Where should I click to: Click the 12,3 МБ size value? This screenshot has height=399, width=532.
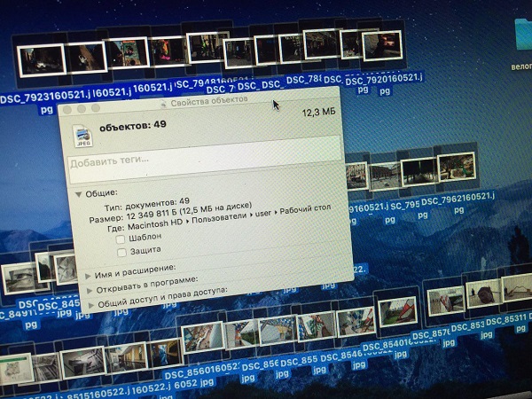pos(318,112)
